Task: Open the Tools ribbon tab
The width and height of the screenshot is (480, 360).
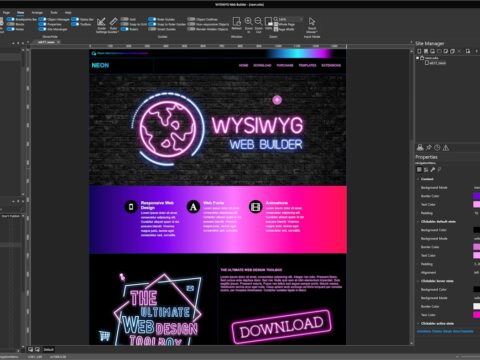Action: [54, 12]
